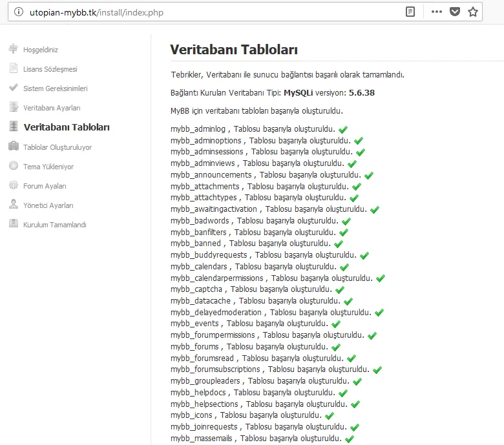Click the mybb_captcha table row text

pos(251,289)
